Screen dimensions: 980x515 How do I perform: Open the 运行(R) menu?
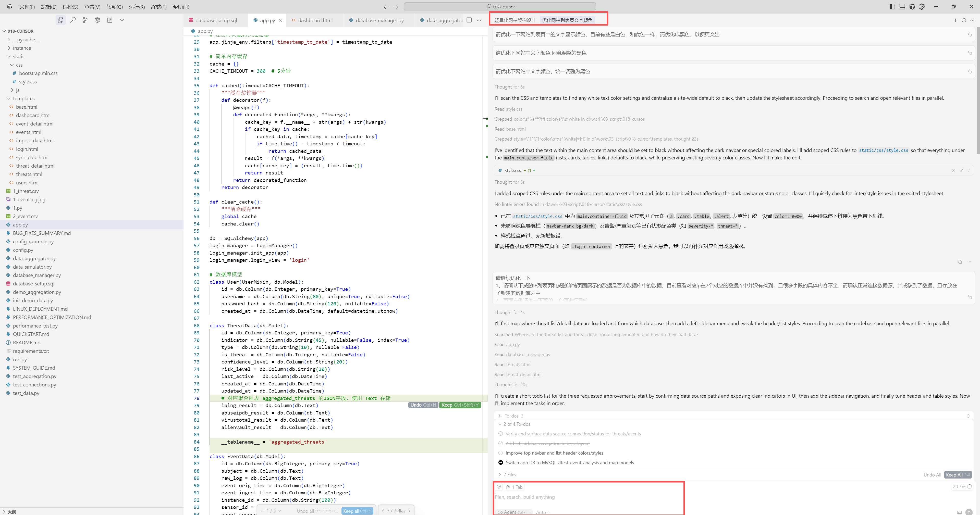[x=137, y=7]
